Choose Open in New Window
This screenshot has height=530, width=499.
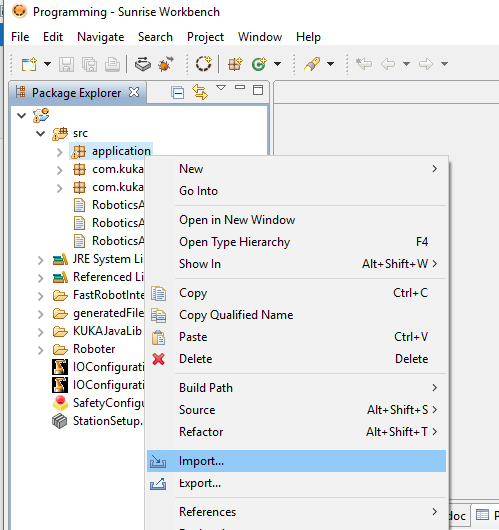[x=296, y=220]
